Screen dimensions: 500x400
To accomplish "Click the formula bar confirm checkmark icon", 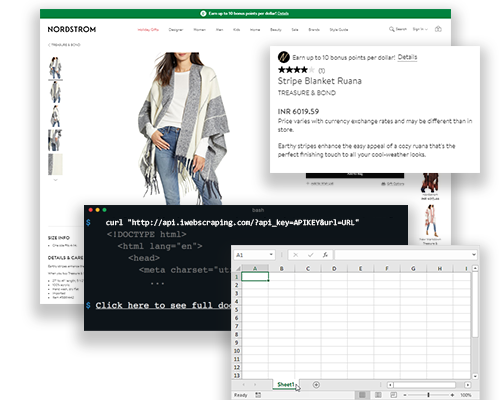I will click(311, 255).
